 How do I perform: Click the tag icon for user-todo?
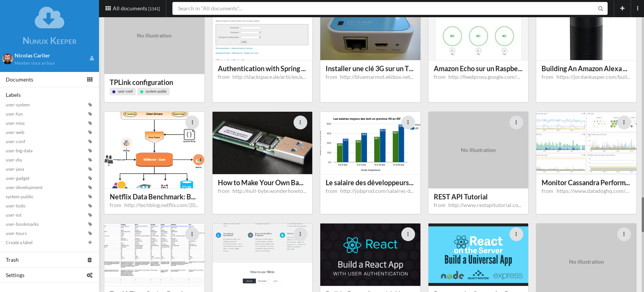point(90,206)
